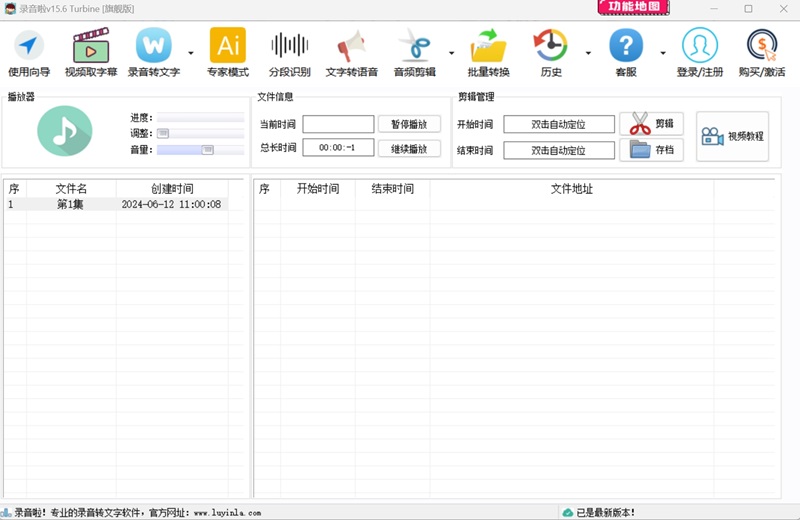Open the 批量转换 batch conversion tool
The image size is (800, 520).
click(x=488, y=52)
